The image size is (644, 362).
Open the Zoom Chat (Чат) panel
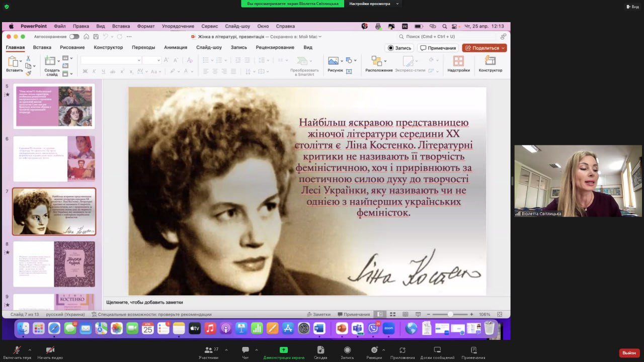click(x=245, y=350)
